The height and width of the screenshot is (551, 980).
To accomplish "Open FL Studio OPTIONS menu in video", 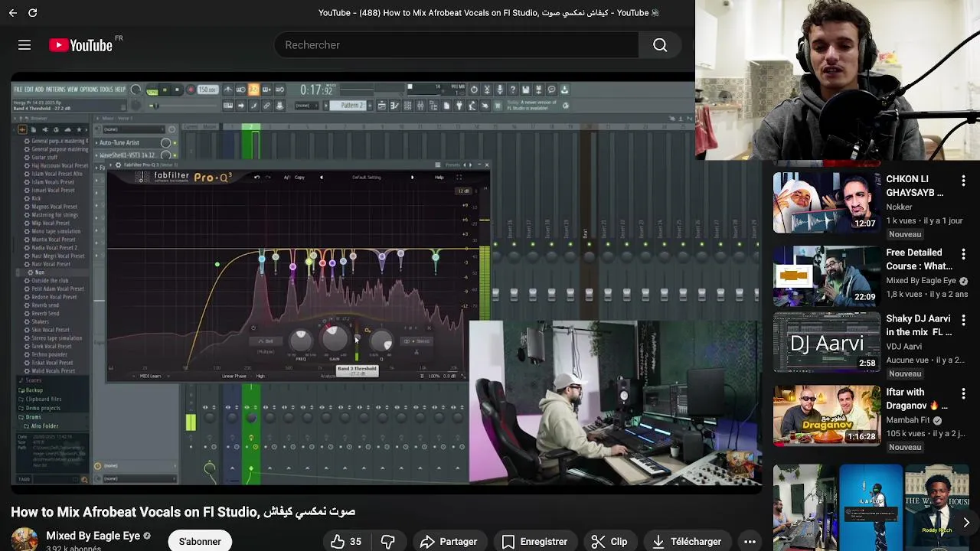I will [89, 90].
